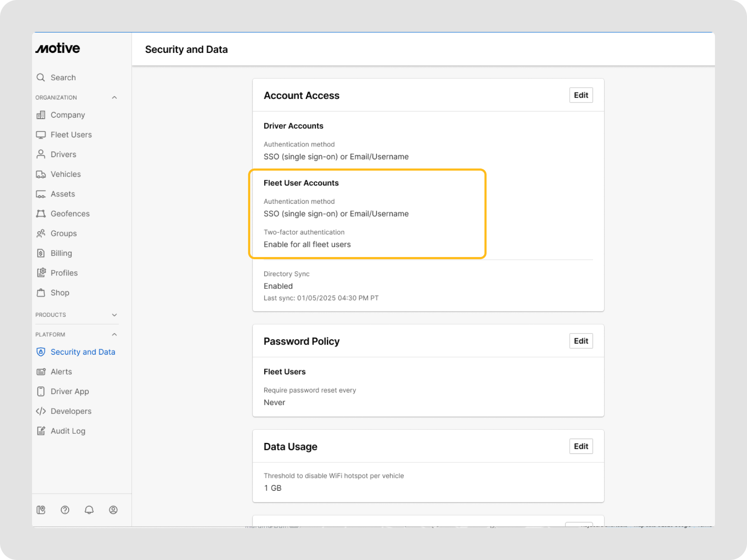Screen dimensions: 747x560
Task: Click the Motive logo
Action: click(x=58, y=48)
